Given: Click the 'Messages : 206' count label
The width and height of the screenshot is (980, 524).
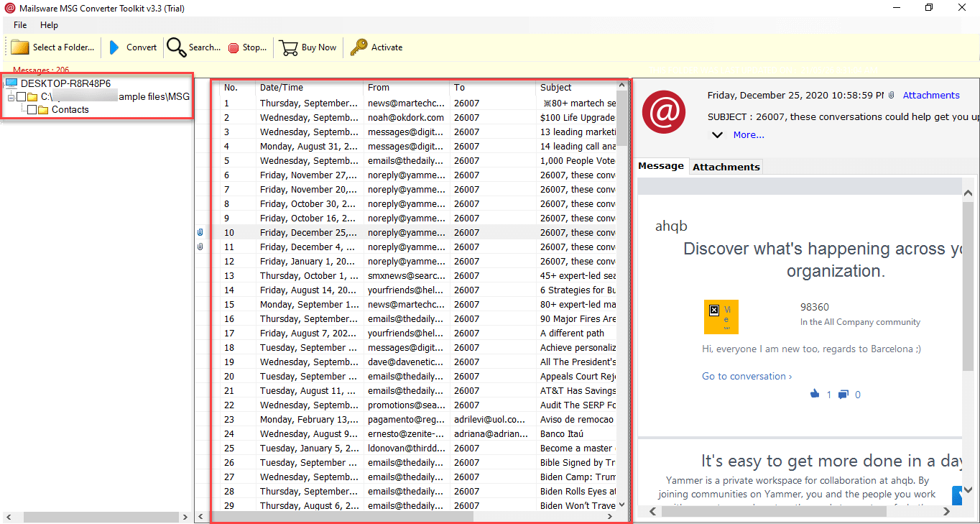Looking at the screenshot, I should [x=41, y=70].
